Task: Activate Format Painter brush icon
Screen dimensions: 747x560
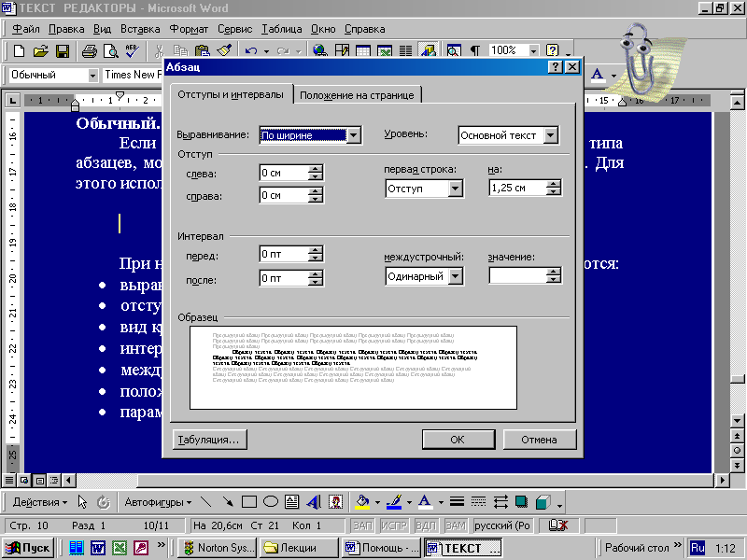Action: [x=224, y=50]
